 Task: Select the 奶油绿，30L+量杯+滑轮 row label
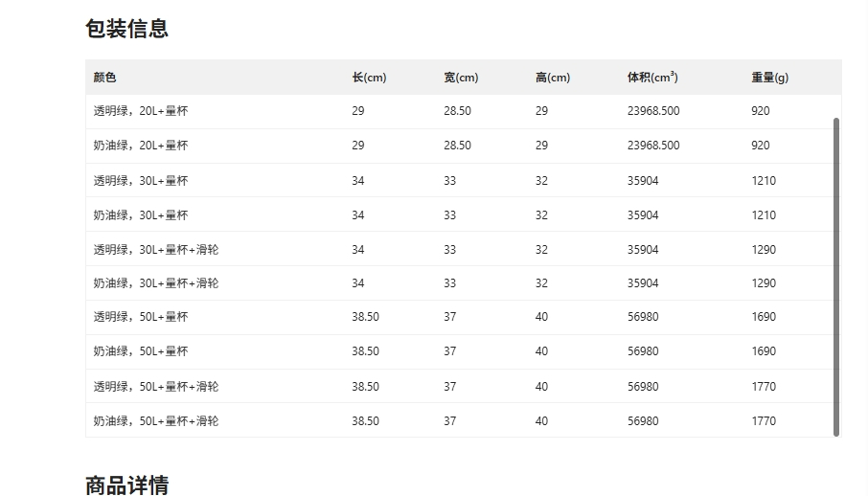coord(156,283)
